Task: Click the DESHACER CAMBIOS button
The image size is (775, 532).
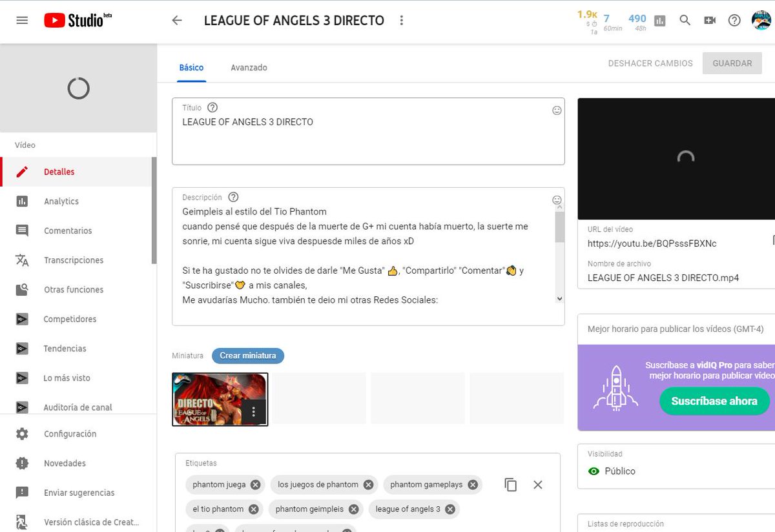Action: tap(650, 63)
